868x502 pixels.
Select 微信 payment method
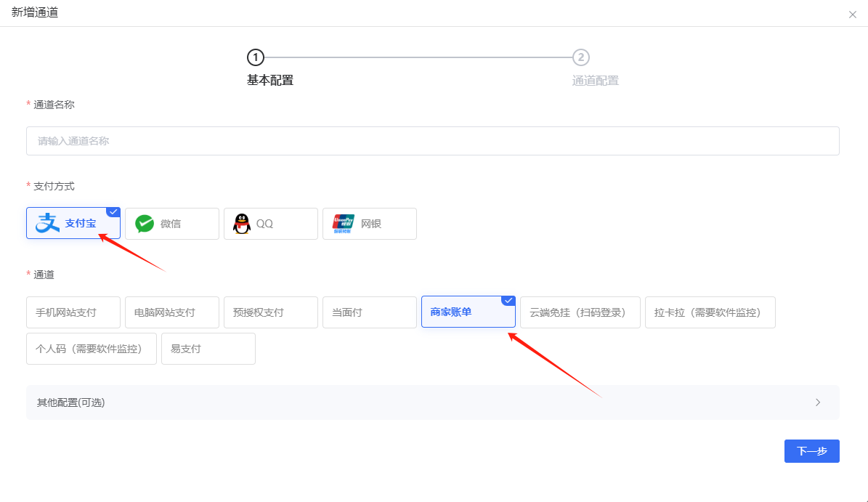171,224
